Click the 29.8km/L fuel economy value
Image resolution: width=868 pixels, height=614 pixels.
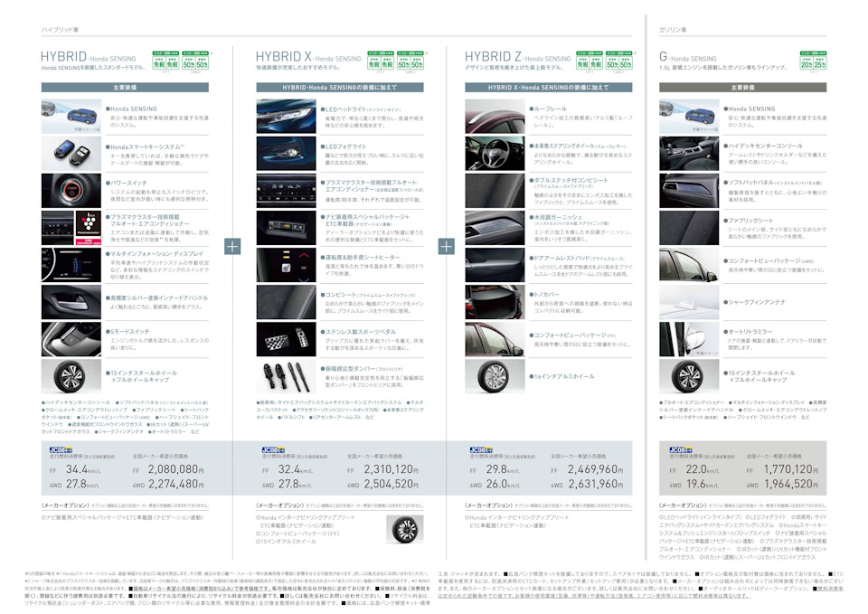click(x=504, y=469)
